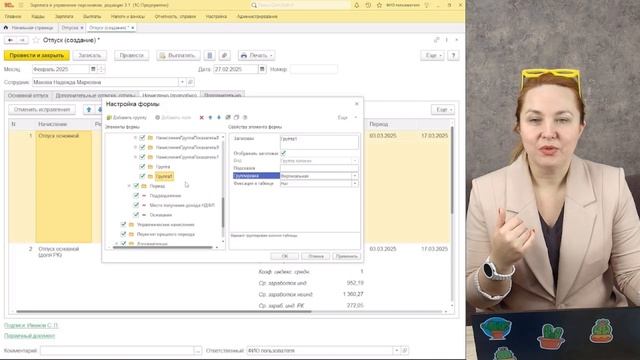This screenshot has width=640, height=360.
Task: Open the Еще dropdown in document toolbar
Action: click(432, 56)
